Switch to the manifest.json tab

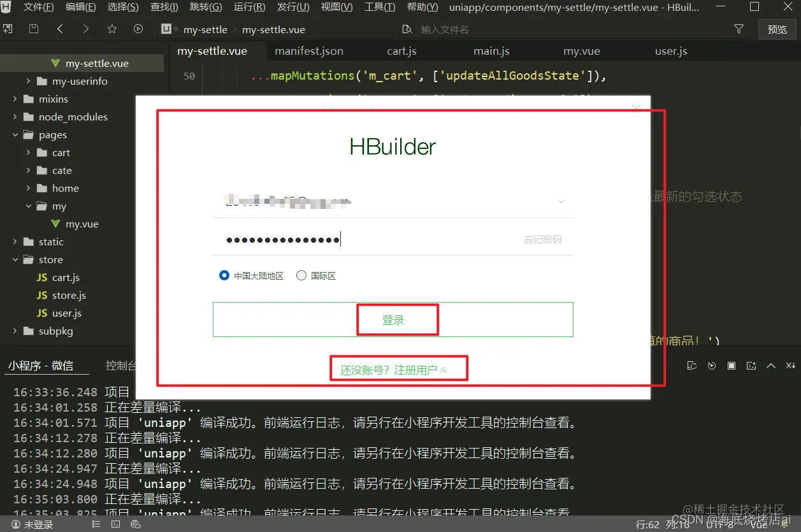click(309, 50)
